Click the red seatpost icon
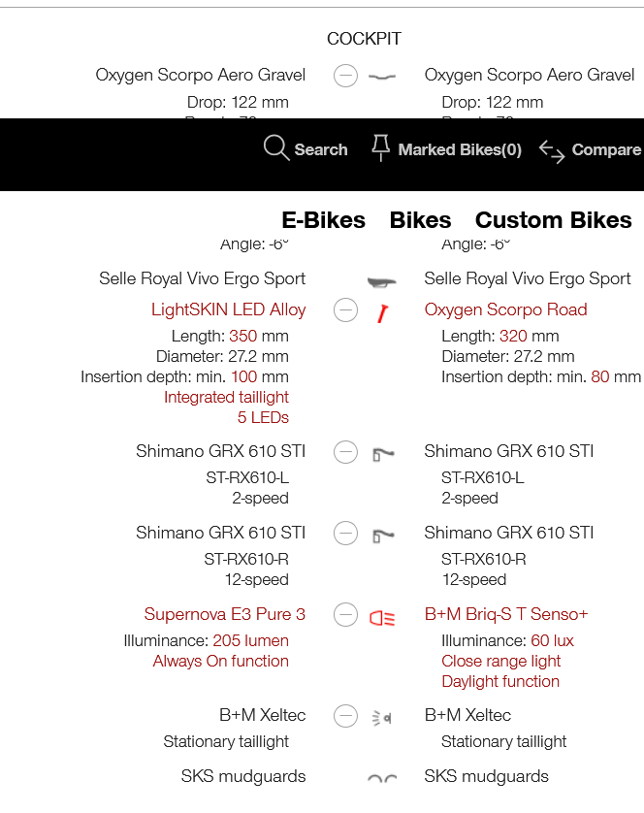 click(383, 313)
